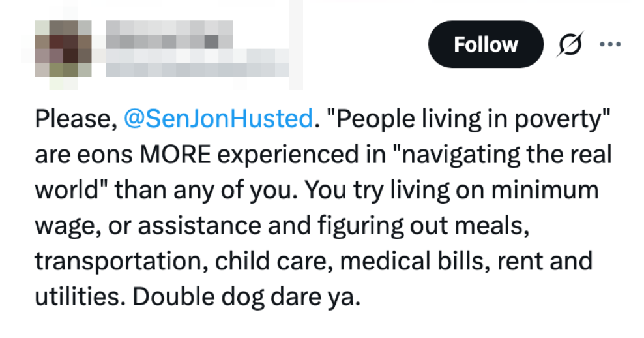Open the three-dot more options menu
The width and height of the screenshot is (644, 338).
coord(610,44)
